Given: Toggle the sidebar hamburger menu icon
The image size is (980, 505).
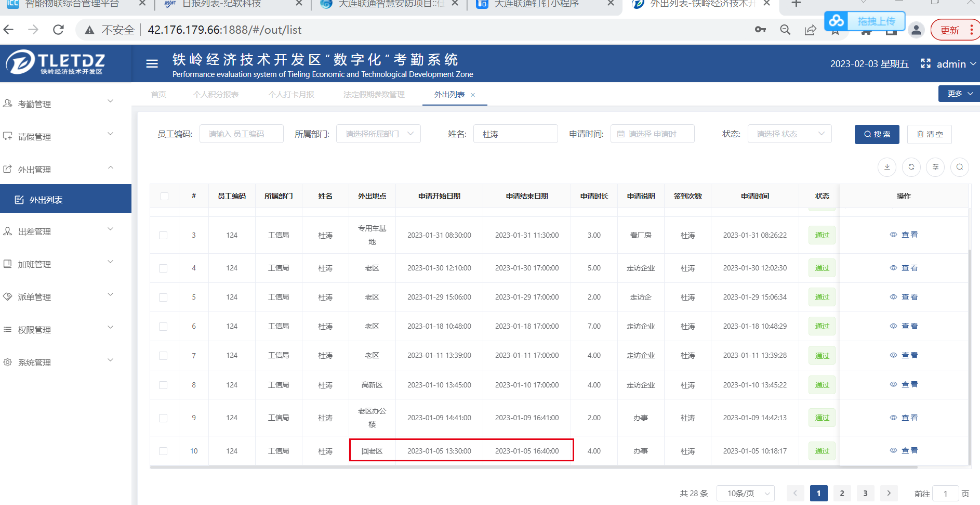Looking at the screenshot, I should point(152,63).
